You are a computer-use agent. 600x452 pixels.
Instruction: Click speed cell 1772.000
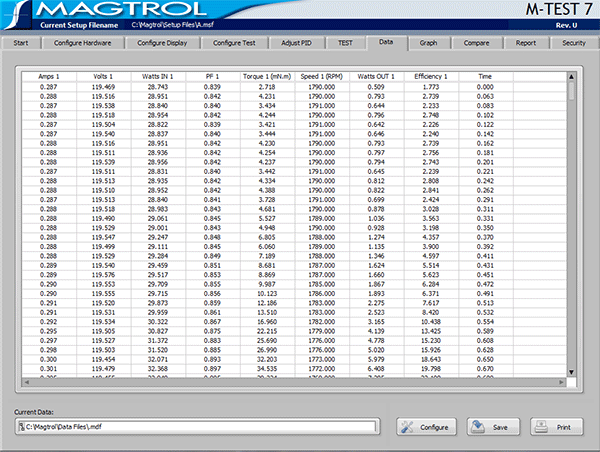(x=322, y=369)
